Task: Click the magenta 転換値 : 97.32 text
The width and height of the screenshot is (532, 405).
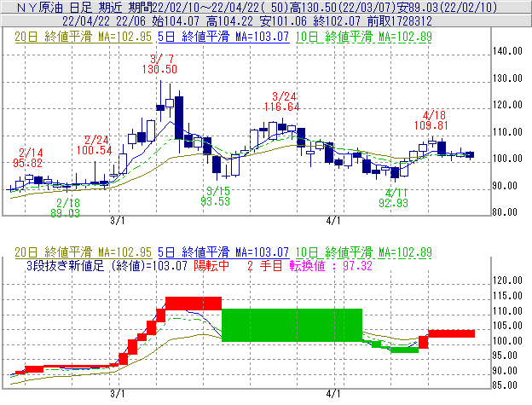Action: pos(331,265)
